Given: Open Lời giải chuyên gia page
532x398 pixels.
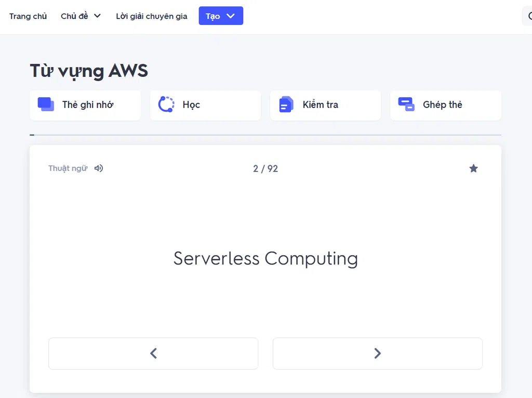Looking at the screenshot, I should (x=152, y=16).
